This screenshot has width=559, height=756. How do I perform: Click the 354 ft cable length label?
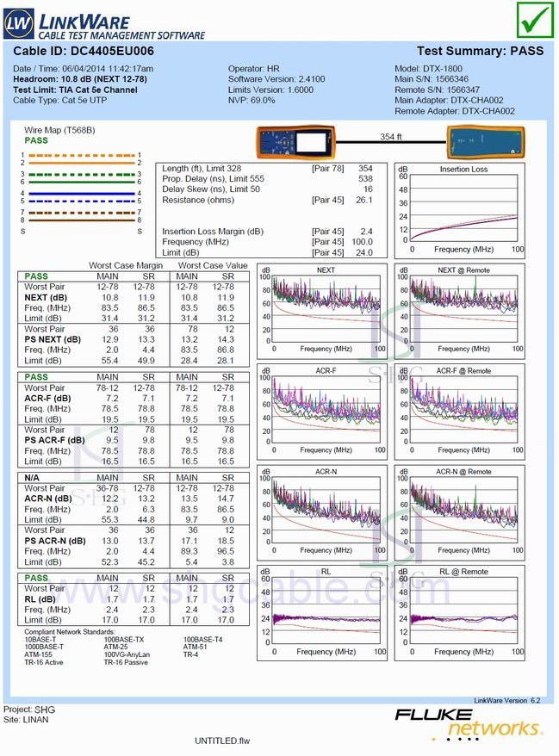pos(391,136)
